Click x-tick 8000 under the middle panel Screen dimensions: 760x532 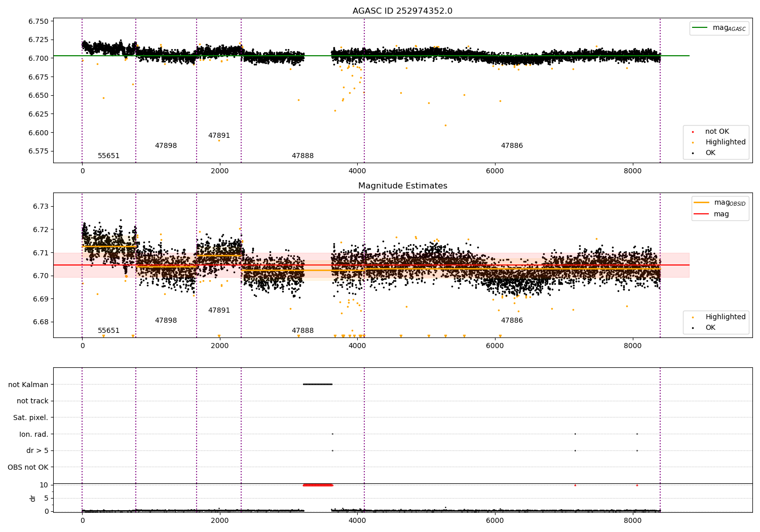[633, 346]
